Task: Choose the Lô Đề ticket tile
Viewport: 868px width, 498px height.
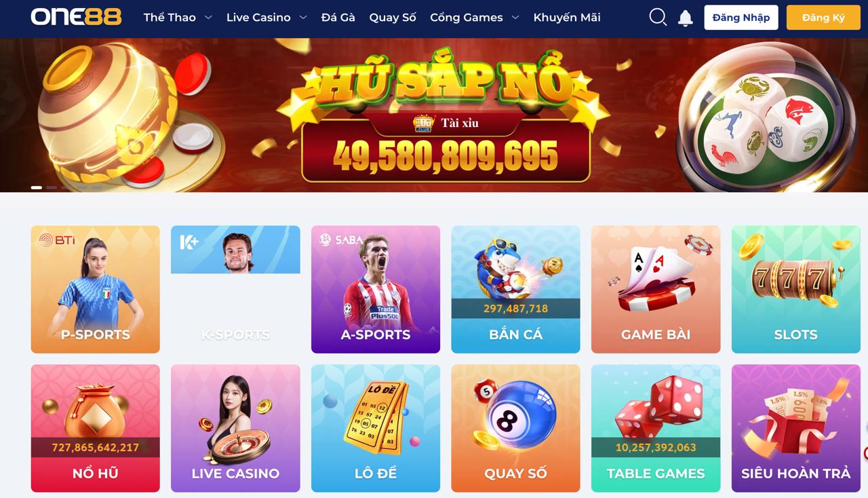Action: click(376, 428)
